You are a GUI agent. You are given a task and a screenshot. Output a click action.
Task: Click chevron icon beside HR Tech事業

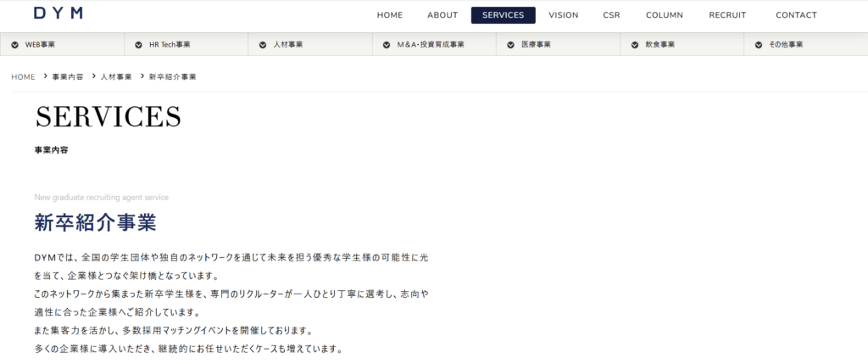coord(139,44)
